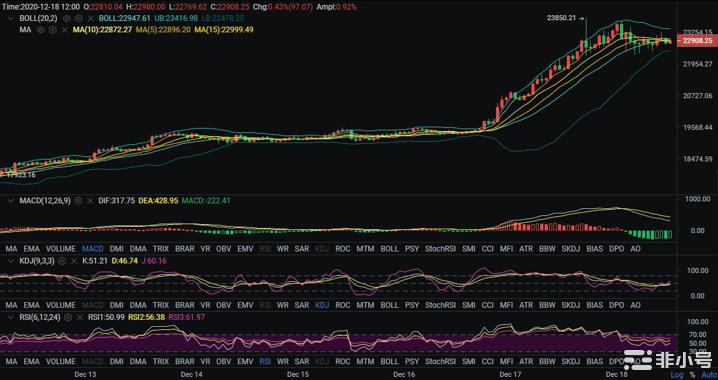Click the MA(10):22872.27 legend value

coord(102,30)
